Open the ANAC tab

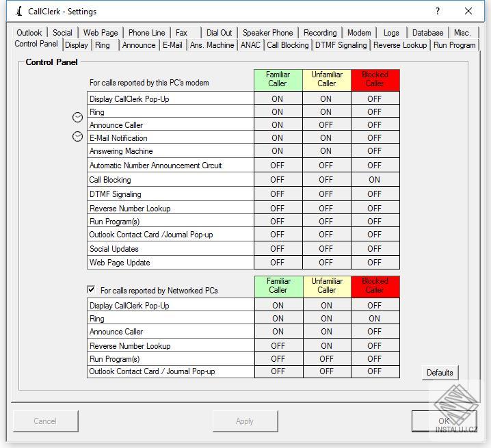click(x=250, y=45)
